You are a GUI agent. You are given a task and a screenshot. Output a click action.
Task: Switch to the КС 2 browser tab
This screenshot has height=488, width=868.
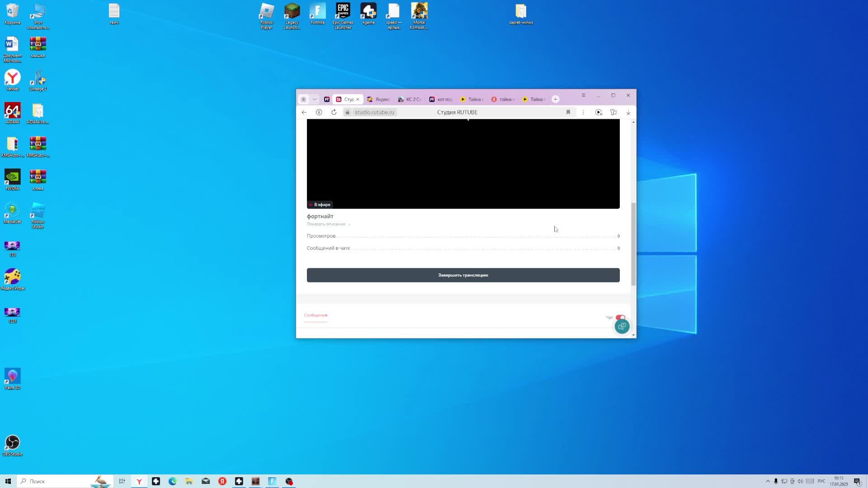click(x=410, y=99)
